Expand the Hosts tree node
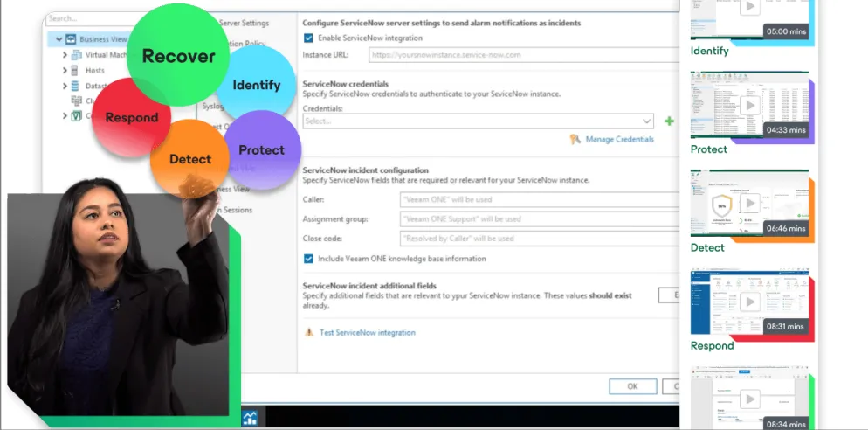Image resolution: width=868 pixels, height=430 pixels. pyautogui.click(x=65, y=71)
